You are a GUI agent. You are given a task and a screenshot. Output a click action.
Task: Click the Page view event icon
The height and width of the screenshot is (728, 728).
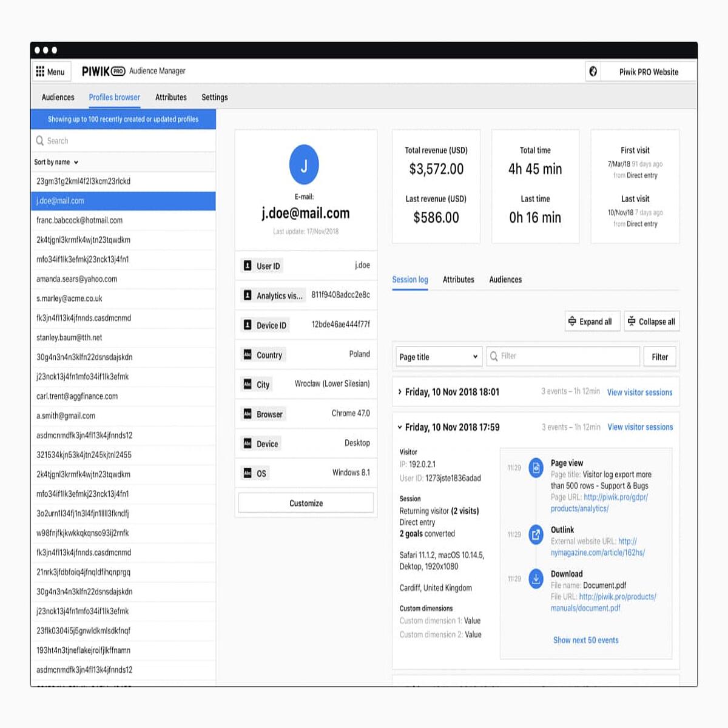point(536,468)
